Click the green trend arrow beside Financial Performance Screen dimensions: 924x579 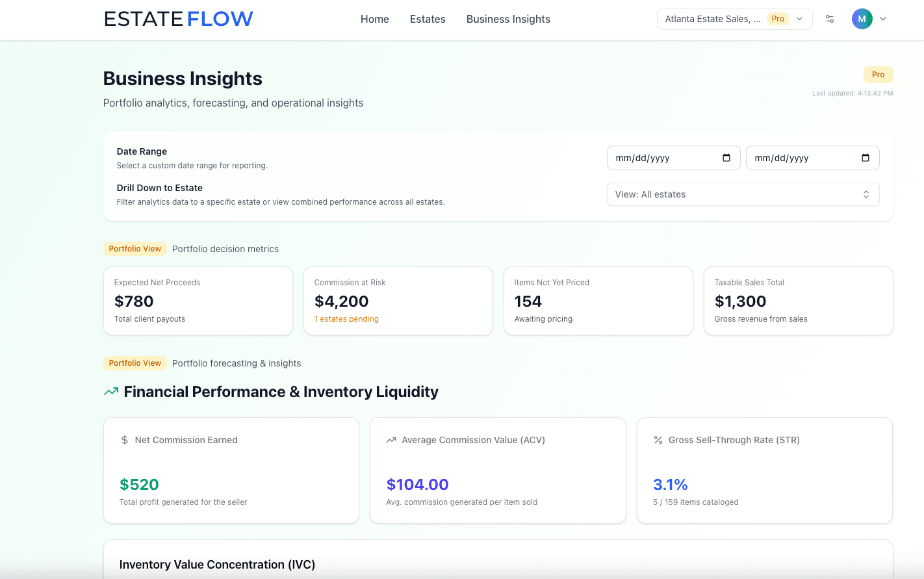coord(111,392)
